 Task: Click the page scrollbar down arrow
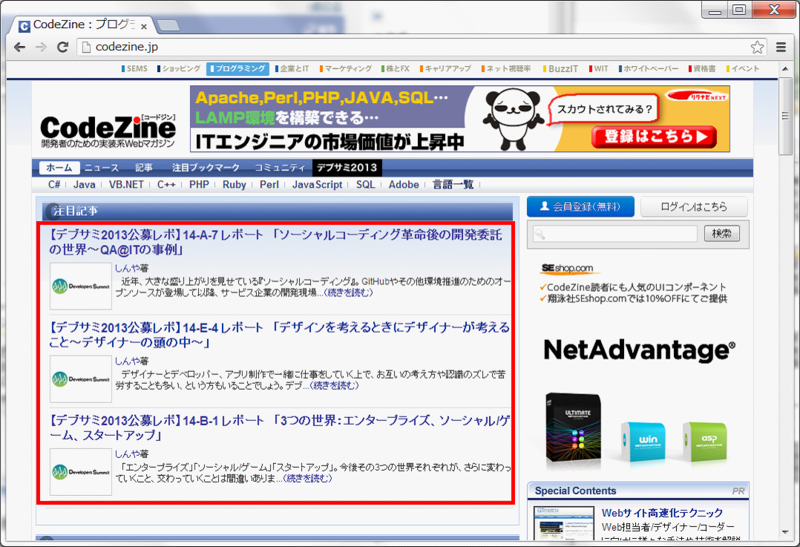click(785, 533)
